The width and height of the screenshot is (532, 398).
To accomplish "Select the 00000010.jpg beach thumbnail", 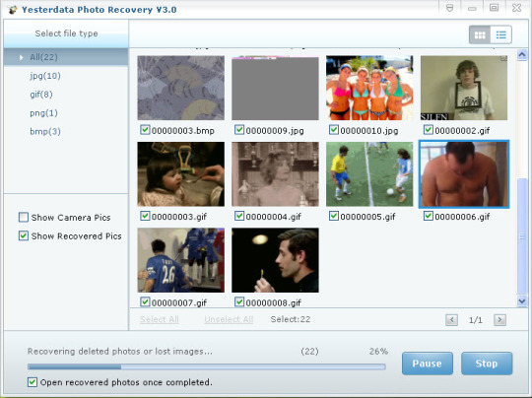I will 369,88.
